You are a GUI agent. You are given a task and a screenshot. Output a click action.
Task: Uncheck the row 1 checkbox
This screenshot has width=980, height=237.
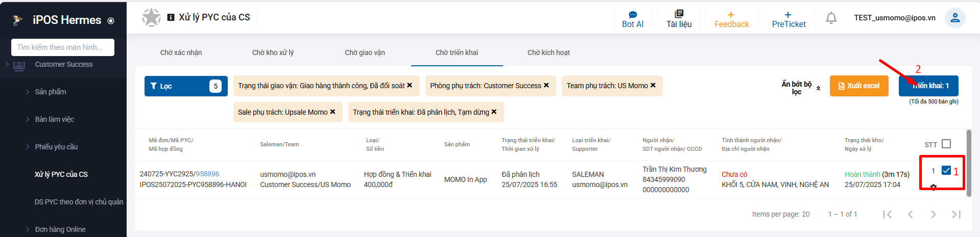(x=946, y=171)
